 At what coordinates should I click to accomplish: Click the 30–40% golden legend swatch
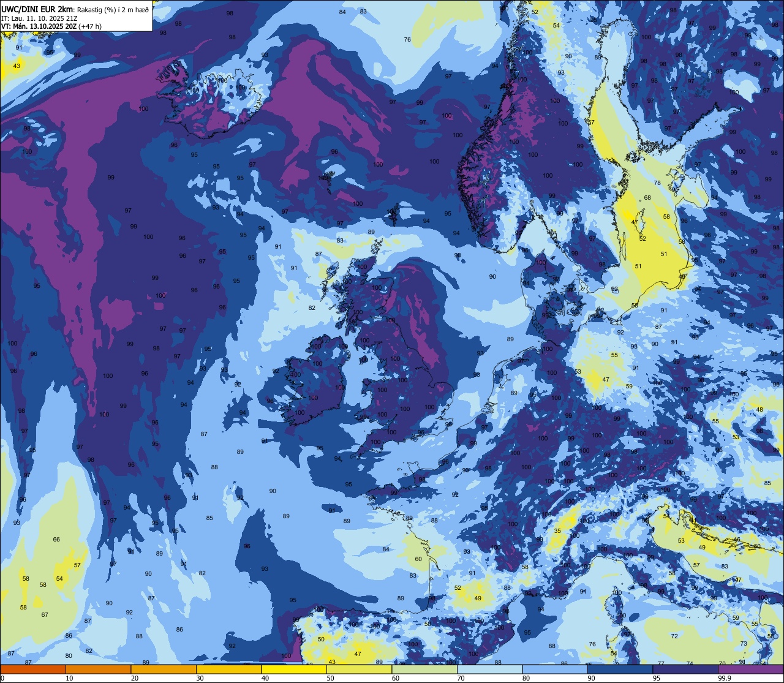[228, 670]
